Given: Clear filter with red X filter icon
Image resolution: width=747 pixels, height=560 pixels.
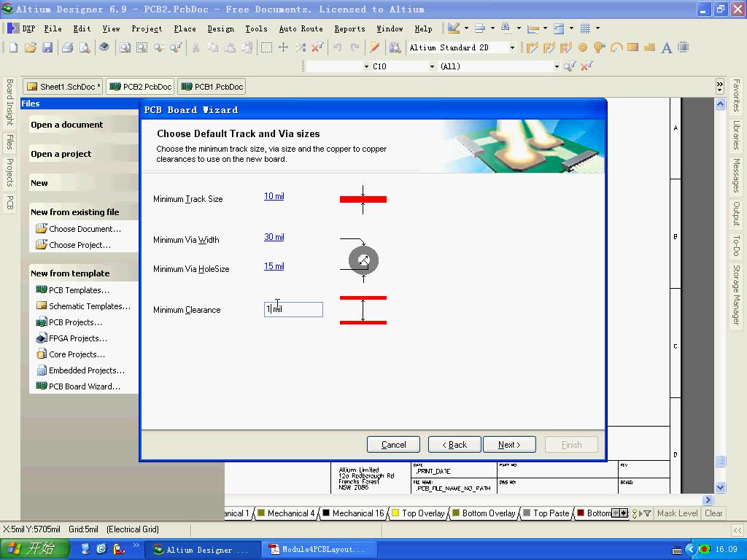Looking at the screenshot, I should pos(587,66).
